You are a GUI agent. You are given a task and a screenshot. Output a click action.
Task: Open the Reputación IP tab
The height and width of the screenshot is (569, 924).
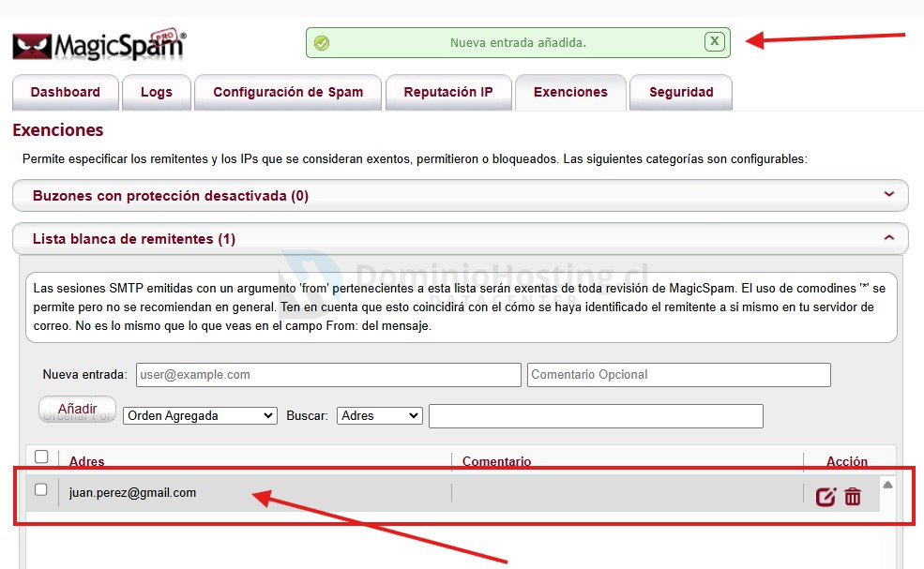[448, 92]
